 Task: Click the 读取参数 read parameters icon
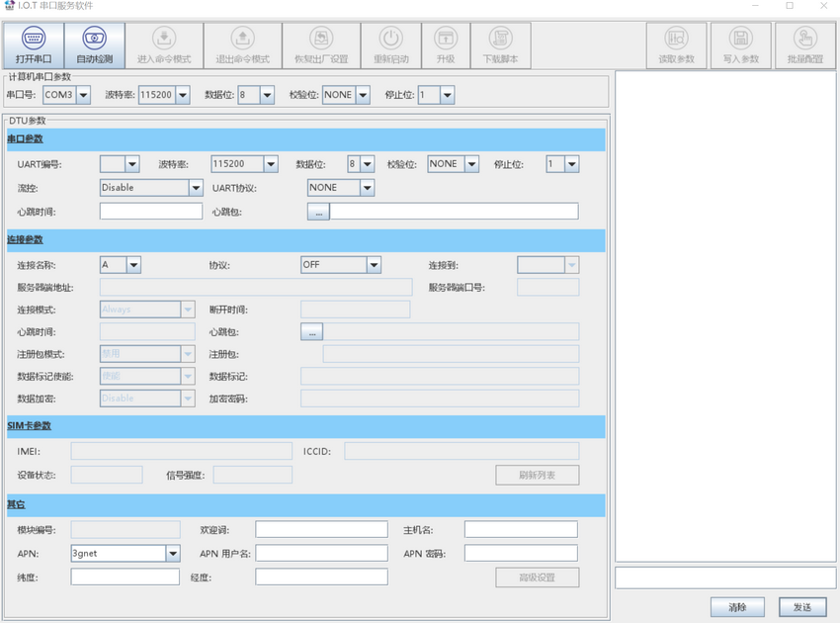point(677,40)
